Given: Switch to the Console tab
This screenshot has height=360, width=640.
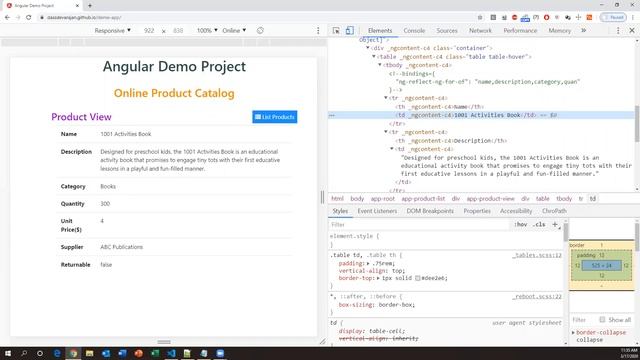Looking at the screenshot, I should [414, 31].
